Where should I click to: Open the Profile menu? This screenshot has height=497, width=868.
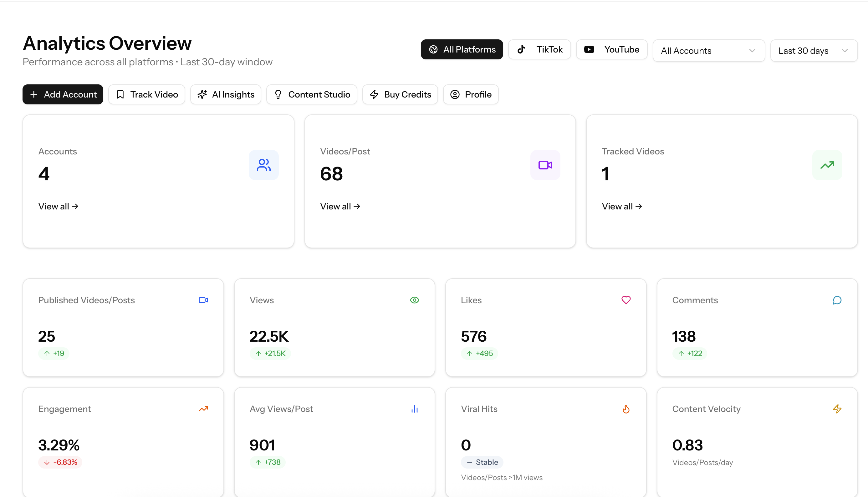(471, 94)
